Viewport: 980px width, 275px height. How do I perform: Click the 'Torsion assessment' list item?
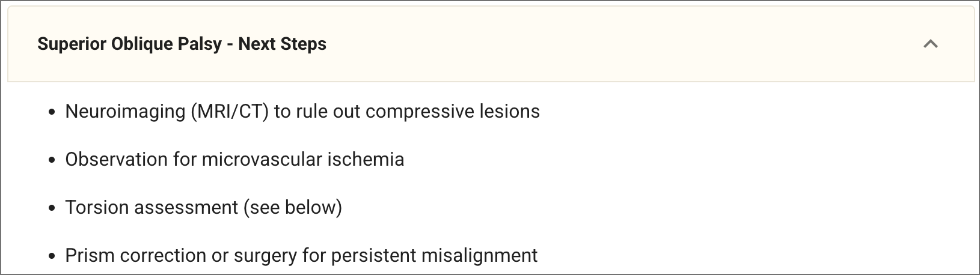(203, 208)
